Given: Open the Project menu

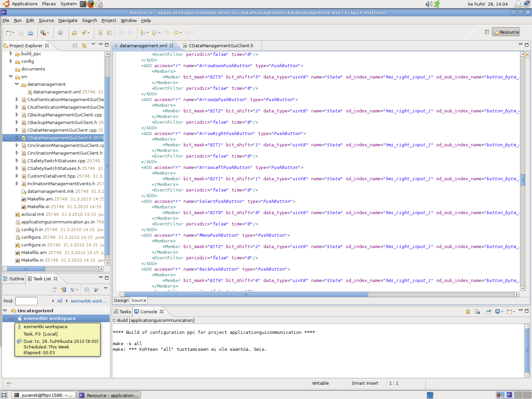Looking at the screenshot, I should click(109, 20).
